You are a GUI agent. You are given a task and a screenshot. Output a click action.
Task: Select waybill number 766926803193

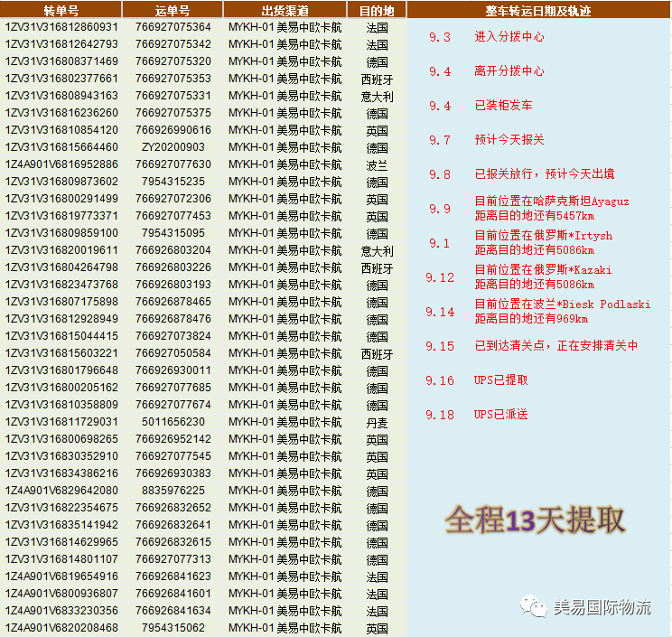(173, 285)
